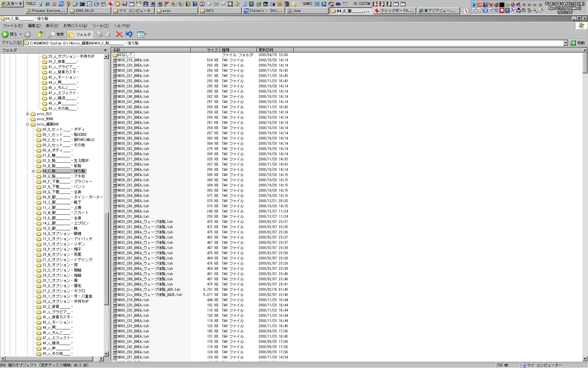
Task: Sort files by 更新日時 column header
Action: pos(274,50)
